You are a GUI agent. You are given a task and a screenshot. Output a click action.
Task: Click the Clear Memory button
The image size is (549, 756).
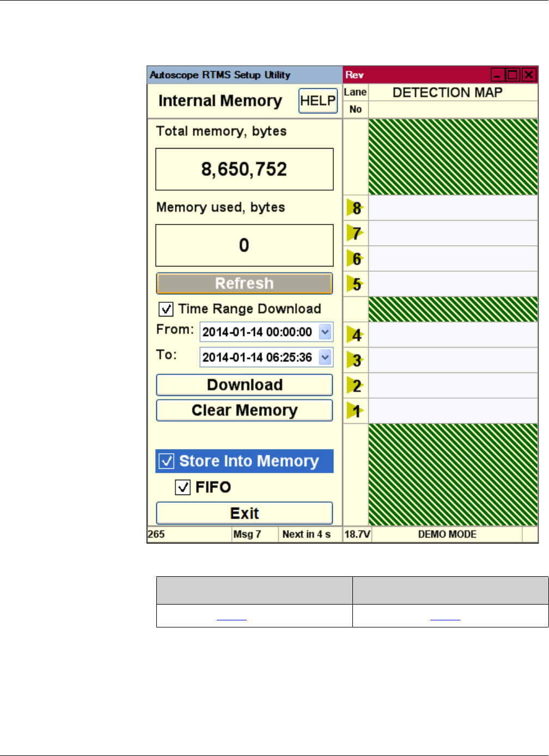click(245, 411)
